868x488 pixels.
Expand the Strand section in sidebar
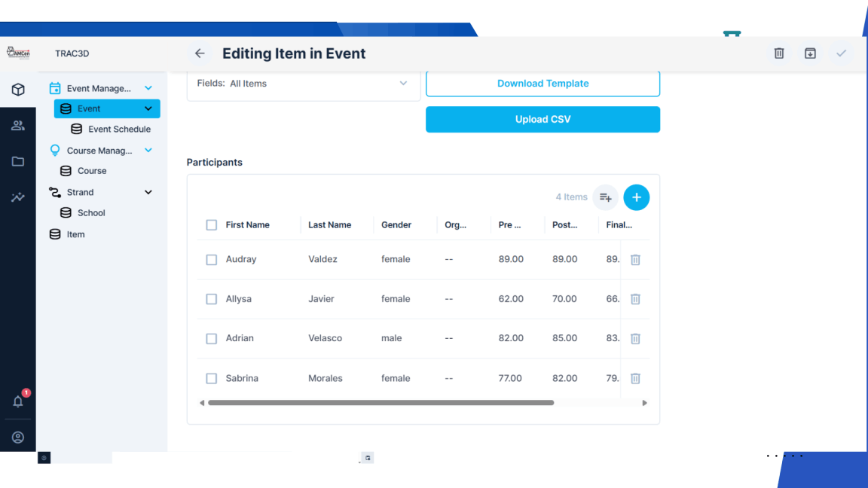click(149, 192)
